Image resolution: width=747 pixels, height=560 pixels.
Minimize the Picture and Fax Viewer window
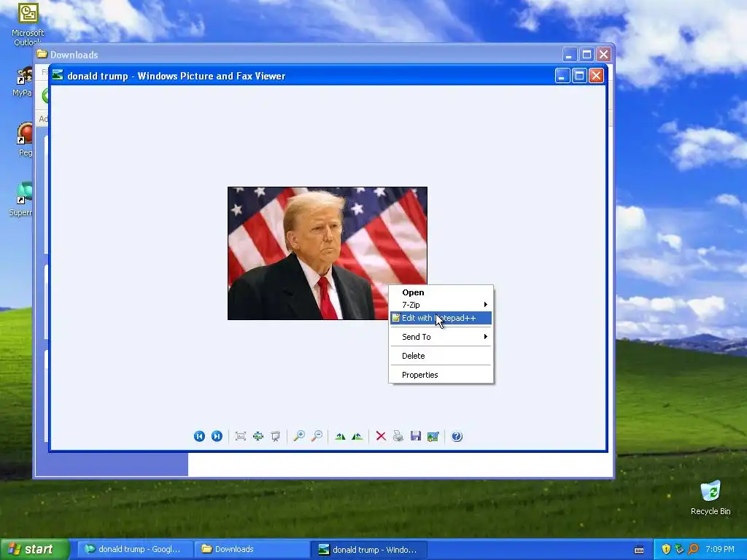562,76
